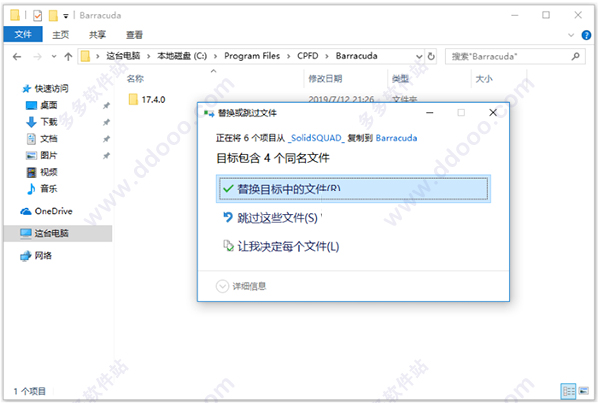Select the 17.4.0 folder
The height and width of the screenshot is (403, 600).
[147, 100]
